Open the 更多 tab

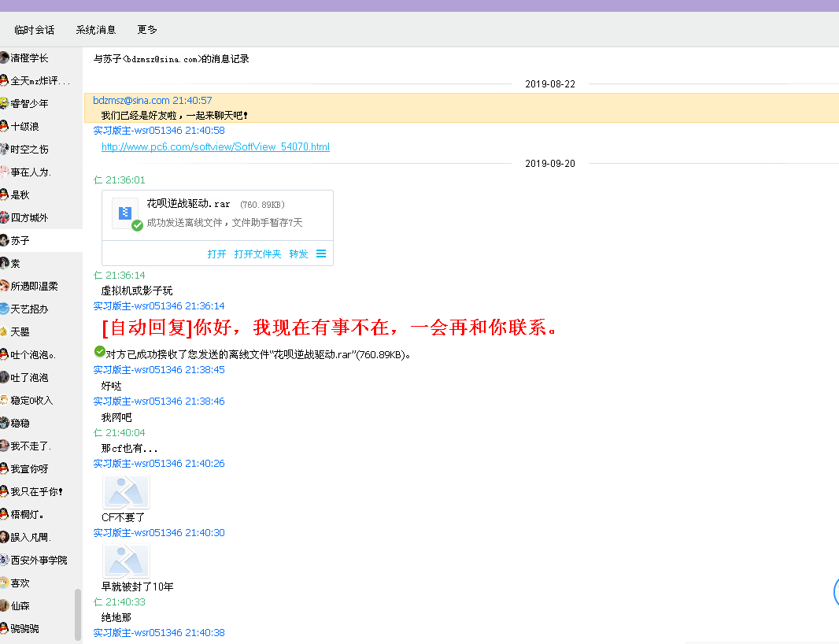click(147, 30)
